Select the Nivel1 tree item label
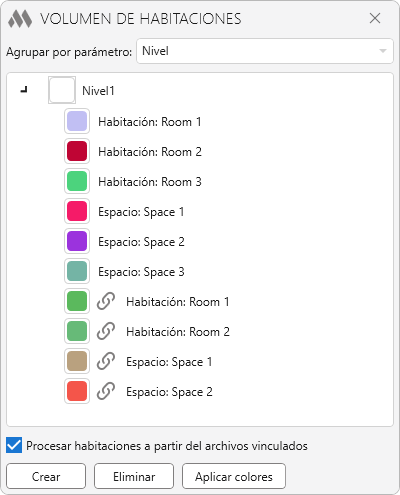 [x=98, y=91]
